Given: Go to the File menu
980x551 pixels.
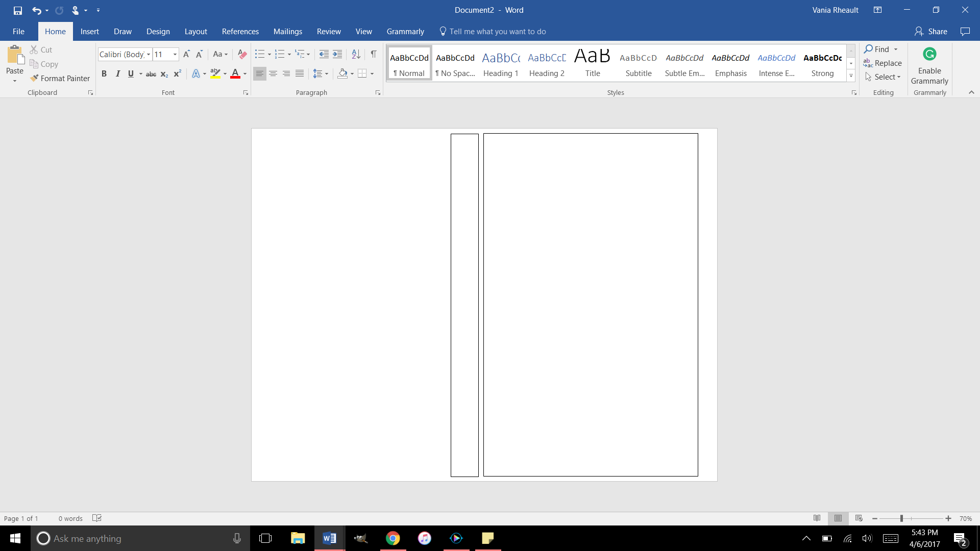Looking at the screenshot, I should (18, 32).
